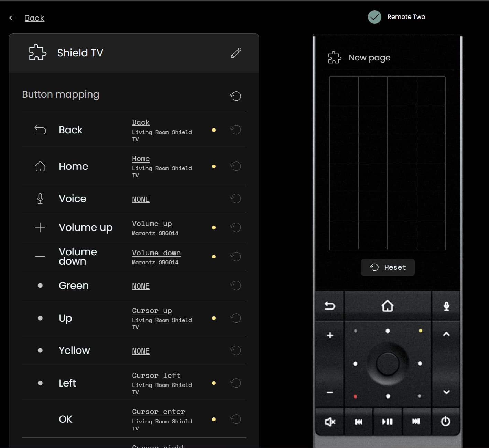
Task: Open the Cursor_enter command selector for OK
Action: click(x=158, y=411)
